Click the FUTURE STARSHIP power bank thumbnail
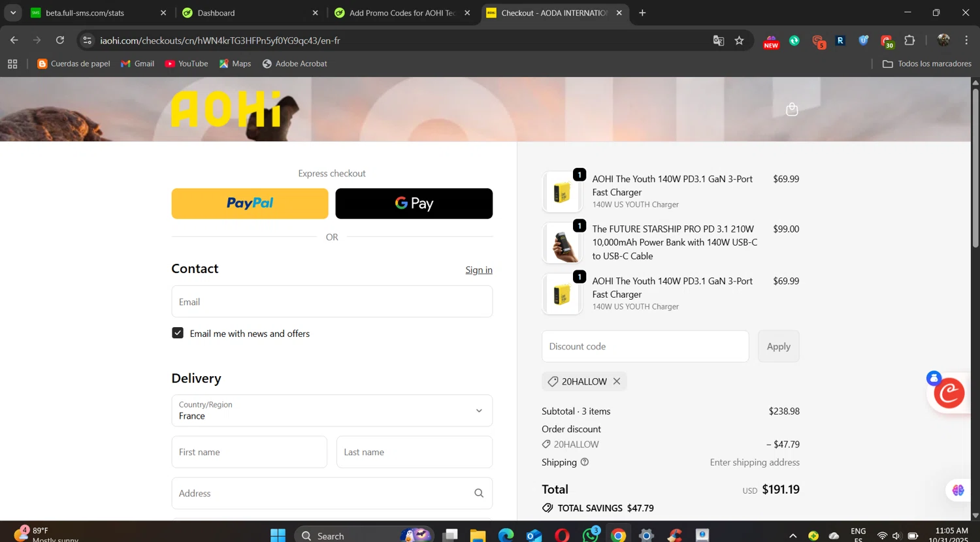 point(563,243)
